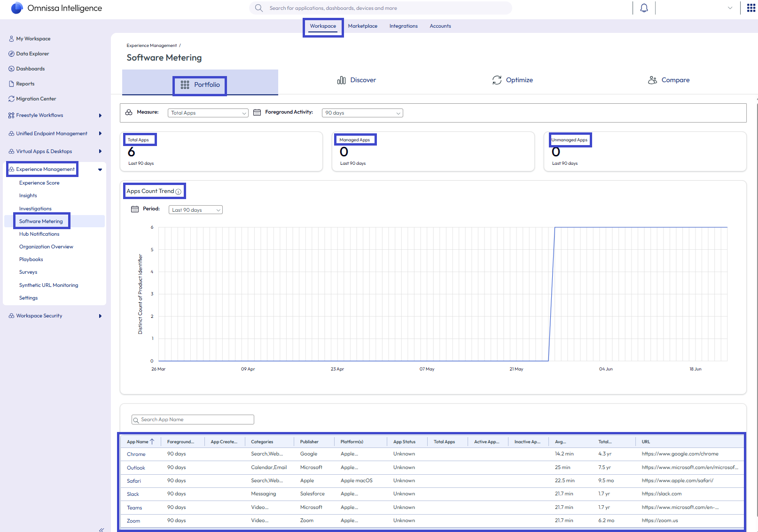
Task: Click the Optimize cycle arrows icon
Action: click(x=497, y=80)
